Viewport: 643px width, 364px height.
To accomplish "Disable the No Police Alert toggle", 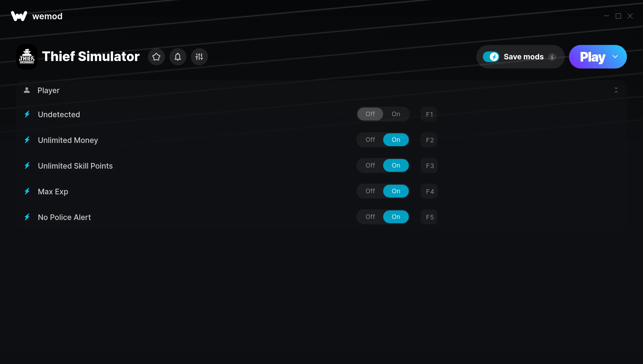I will pyautogui.click(x=370, y=217).
